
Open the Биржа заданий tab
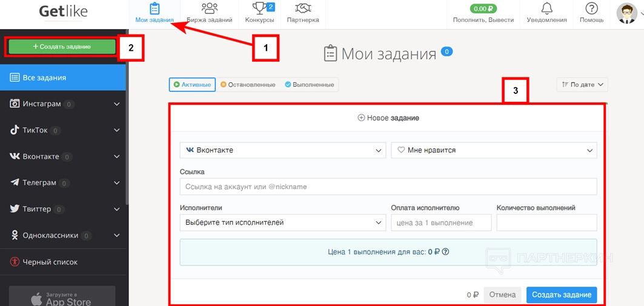click(210, 15)
